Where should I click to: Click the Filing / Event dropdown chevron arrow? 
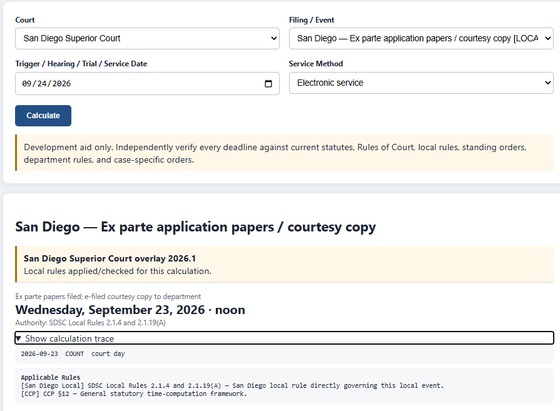(x=548, y=38)
